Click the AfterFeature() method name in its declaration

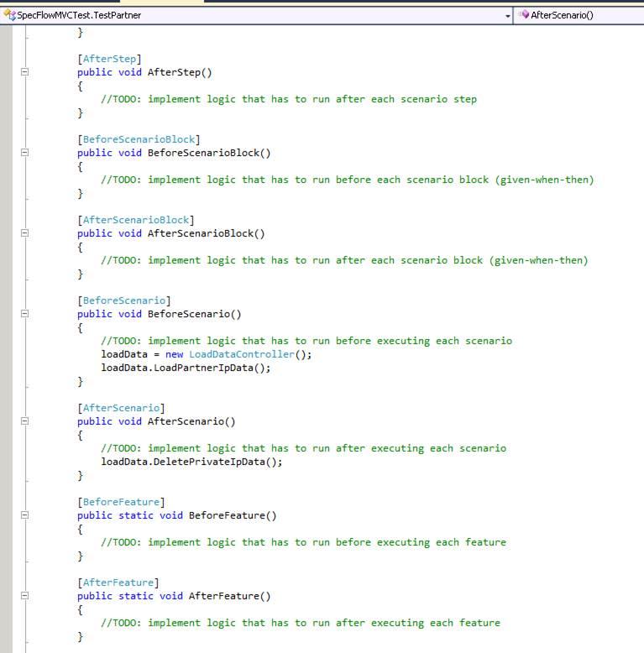230,596
